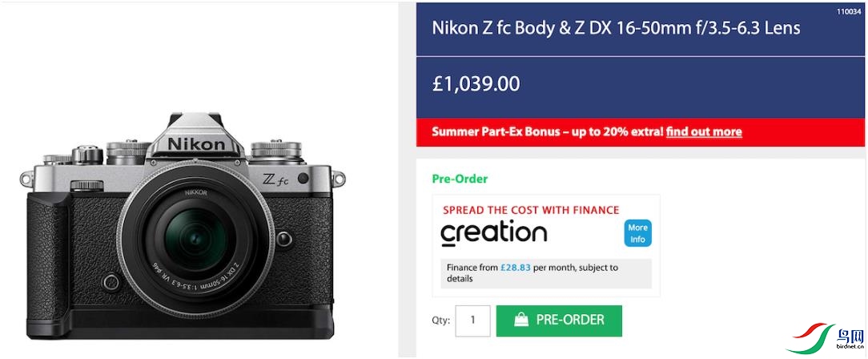Viewport: 868px width, 359px height.
Task: Focus the Qty input field
Action: (x=472, y=321)
